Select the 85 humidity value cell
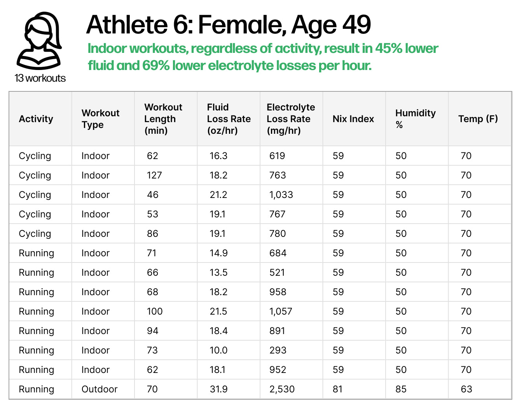517x420 pixels. pos(401,389)
